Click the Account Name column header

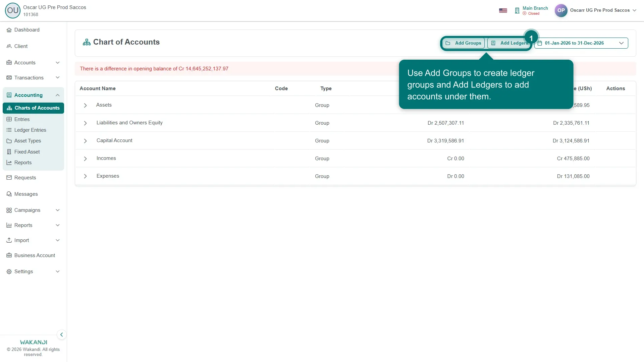98,88
